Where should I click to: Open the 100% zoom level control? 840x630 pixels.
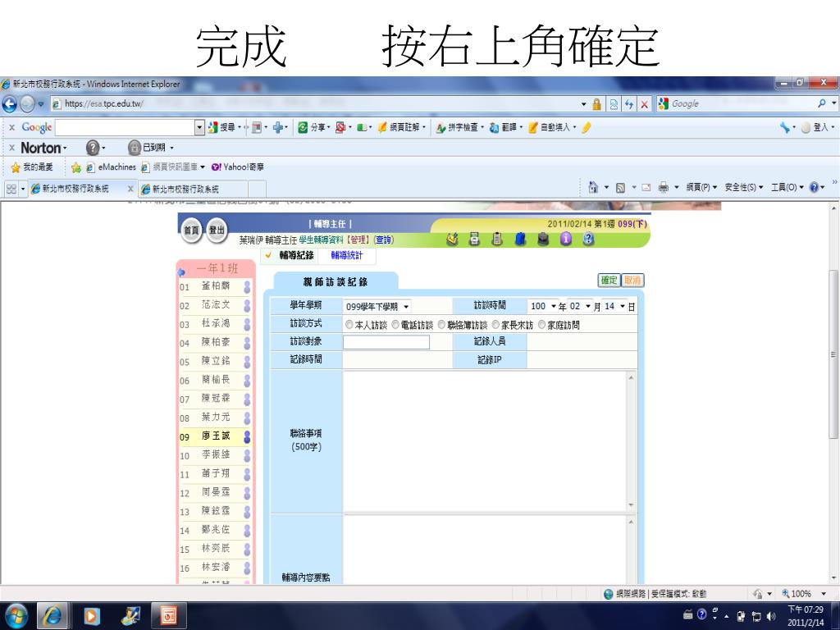(x=804, y=594)
